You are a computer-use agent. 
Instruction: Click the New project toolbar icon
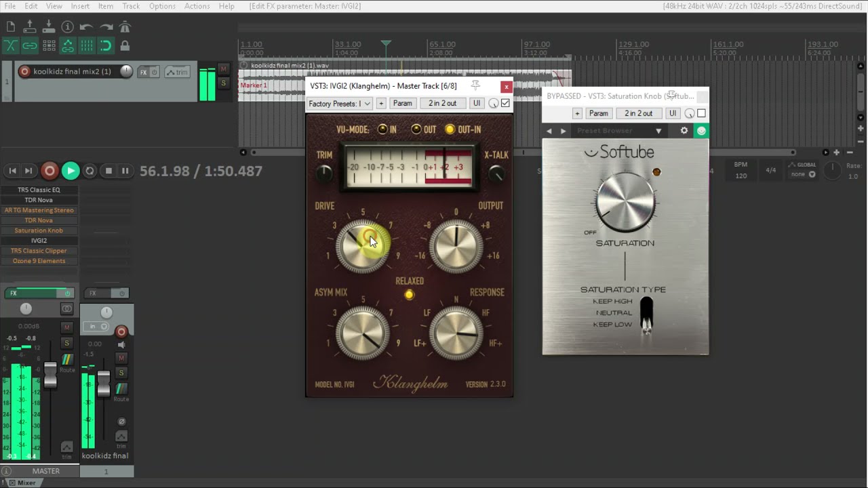(x=11, y=27)
